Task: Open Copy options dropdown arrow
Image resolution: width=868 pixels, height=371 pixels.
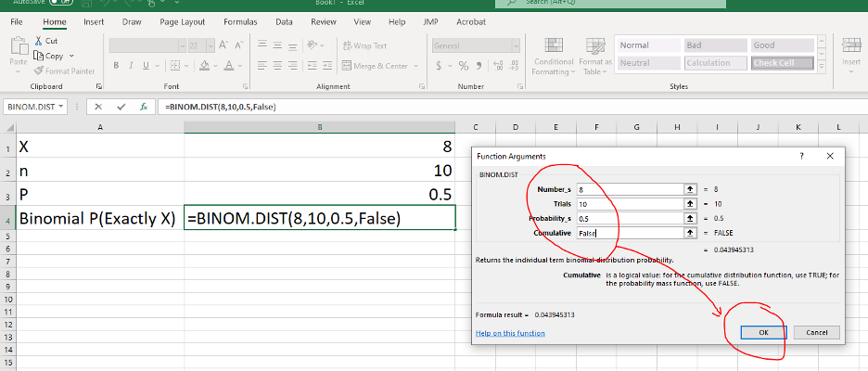Action: [x=71, y=56]
